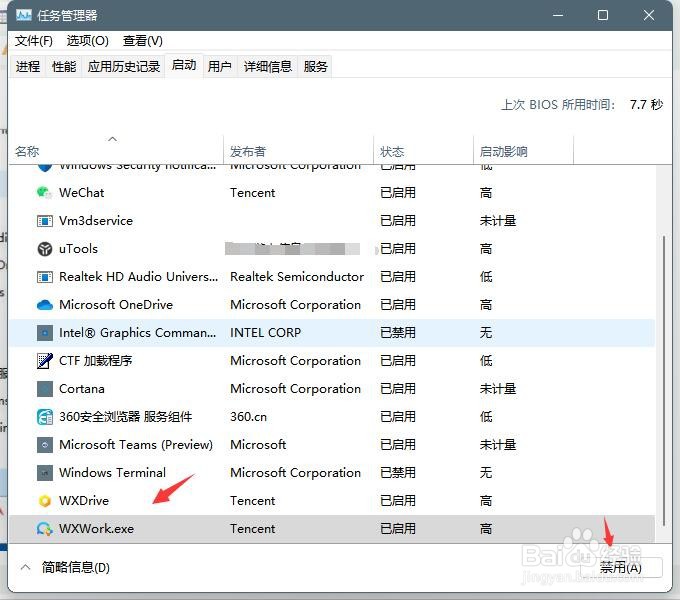Open the 查看(V) menu
680x600 pixels.
[x=143, y=41]
